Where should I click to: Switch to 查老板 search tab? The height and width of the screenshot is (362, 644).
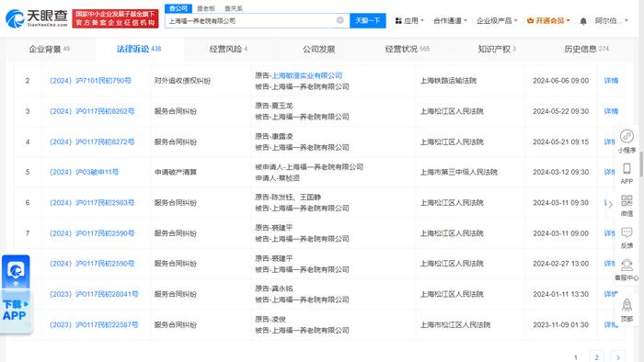click(x=206, y=8)
